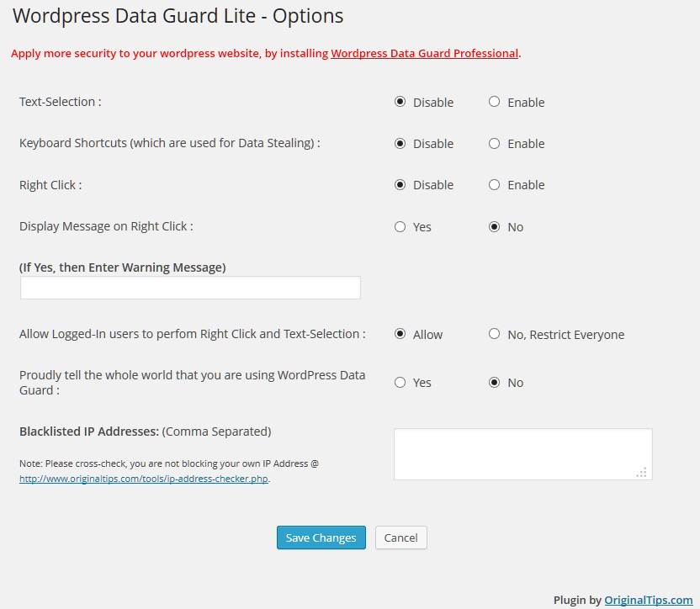Screen dimensions: 700x609
Task: Click the 'Right Click :' label
Action: pos(50,185)
